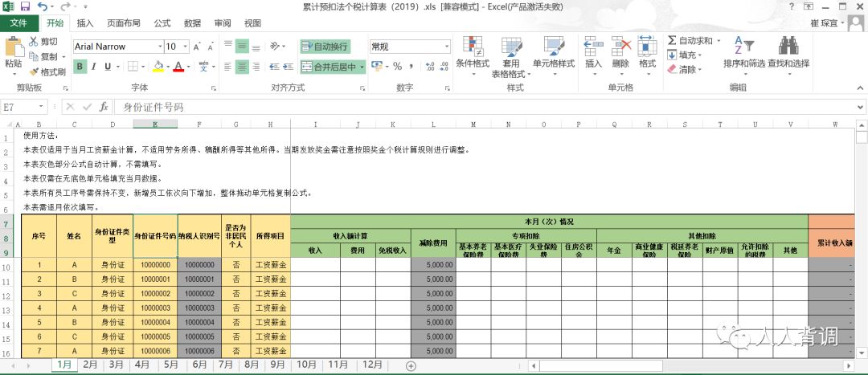
Task: Select the cell containing 10000003 in column E
Action: [155, 308]
